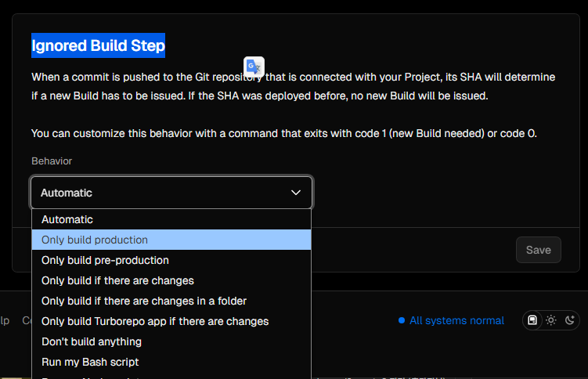Image resolution: width=588 pixels, height=379 pixels.
Task: Switch to light theme sun icon
Action: 551,320
